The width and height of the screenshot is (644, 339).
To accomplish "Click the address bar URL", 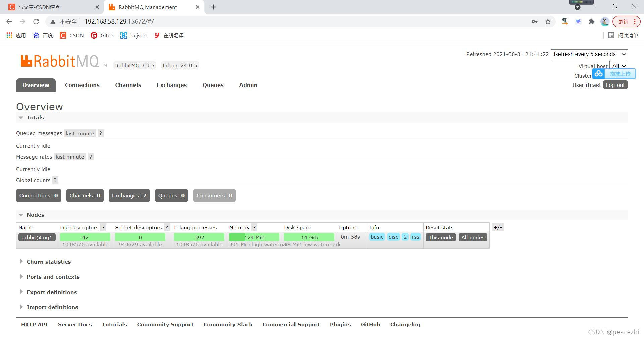I will pos(119,21).
